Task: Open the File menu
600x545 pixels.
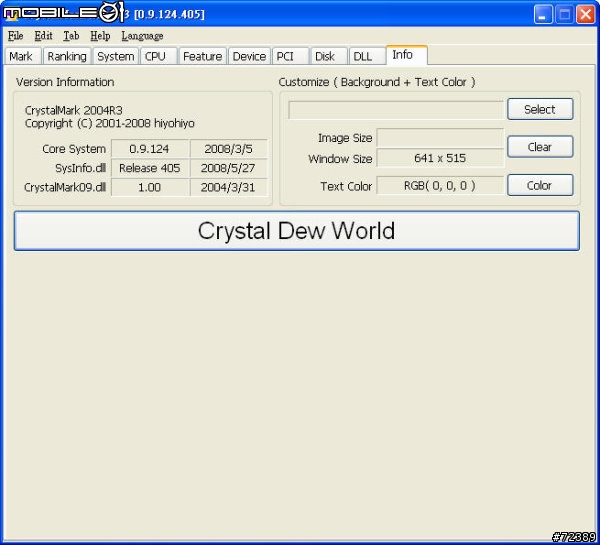Action: tap(16, 36)
